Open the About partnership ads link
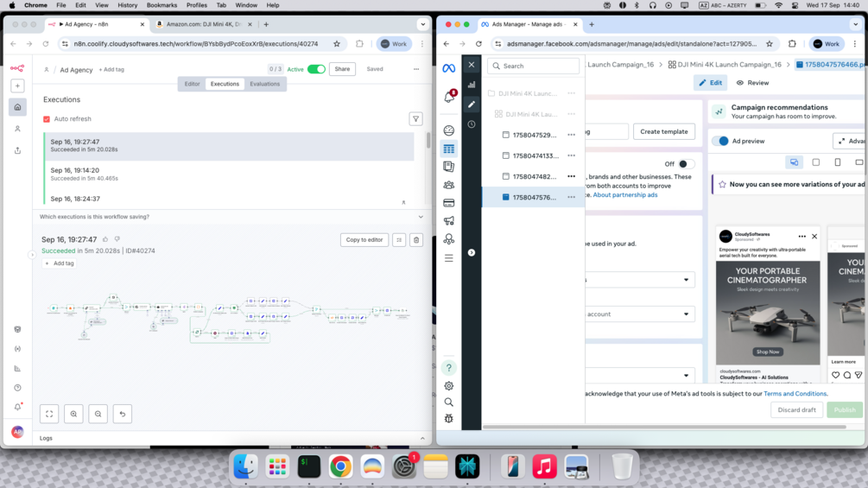The width and height of the screenshot is (868, 488). coord(625,194)
